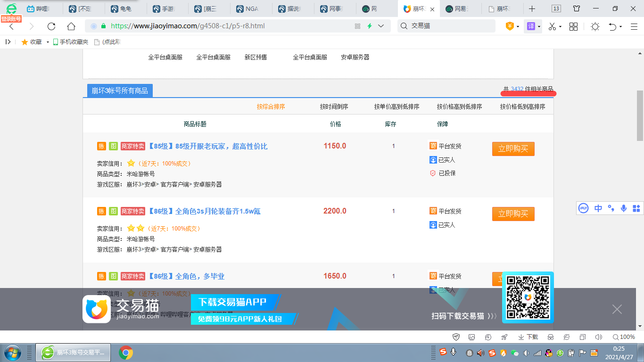Open the T-shirt skin icon

click(577, 8)
